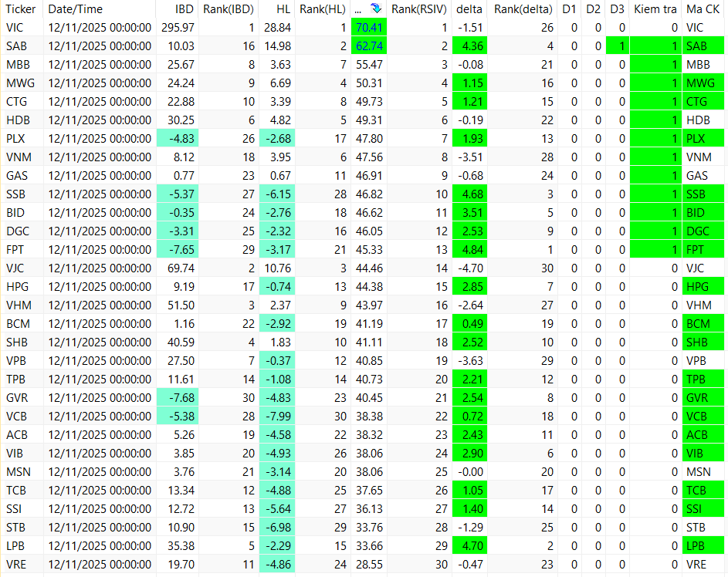Click the Kiem tra column header
Screen dimensions: 728x577
[655, 8]
